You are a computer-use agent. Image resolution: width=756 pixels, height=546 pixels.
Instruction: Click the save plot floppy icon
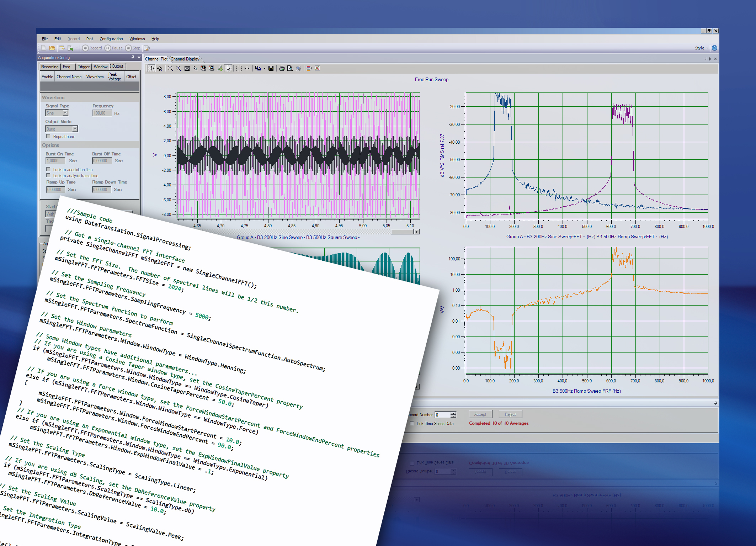pos(271,68)
